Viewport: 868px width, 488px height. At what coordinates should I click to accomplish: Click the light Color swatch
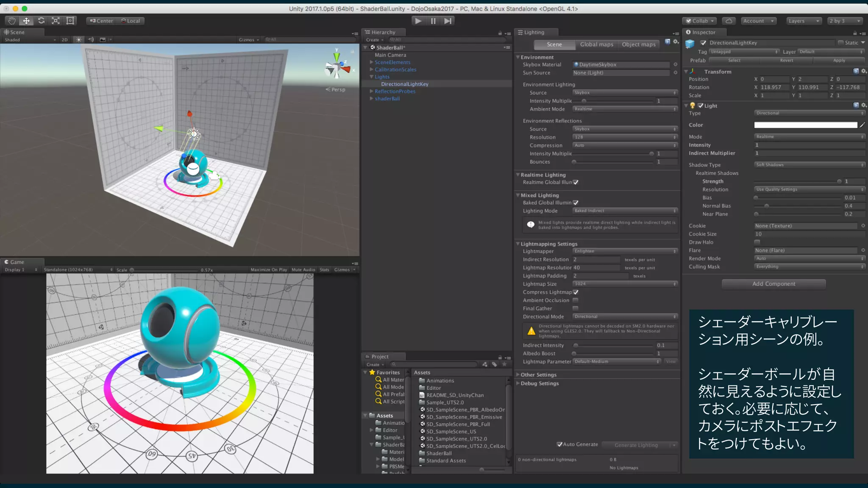point(805,125)
